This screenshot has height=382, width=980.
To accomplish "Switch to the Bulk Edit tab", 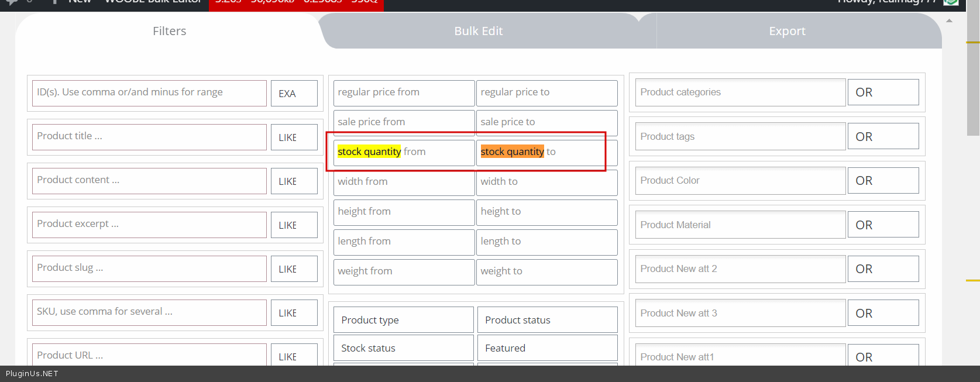I will tap(478, 31).
